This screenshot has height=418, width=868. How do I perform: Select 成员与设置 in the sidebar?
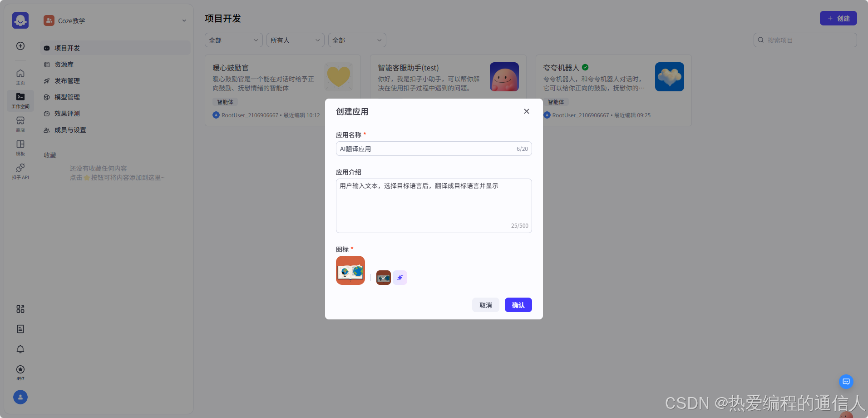pos(115,129)
